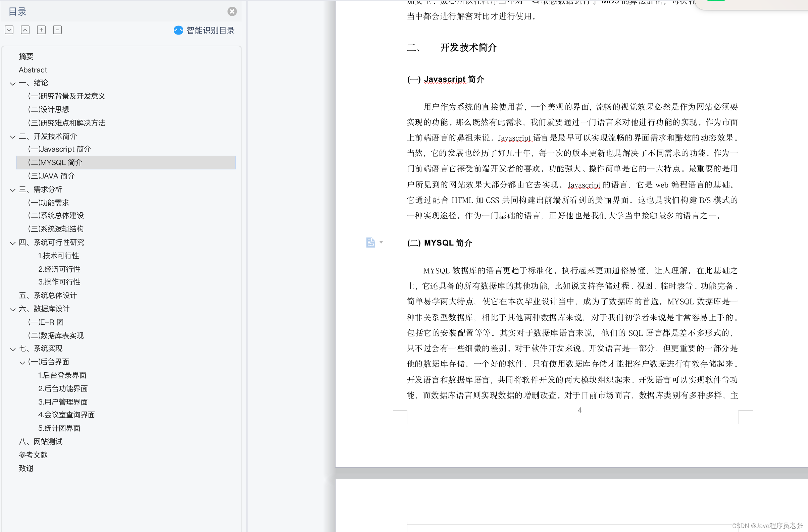Collapse the 七、系统实现 outline section

tap(12, 349)
